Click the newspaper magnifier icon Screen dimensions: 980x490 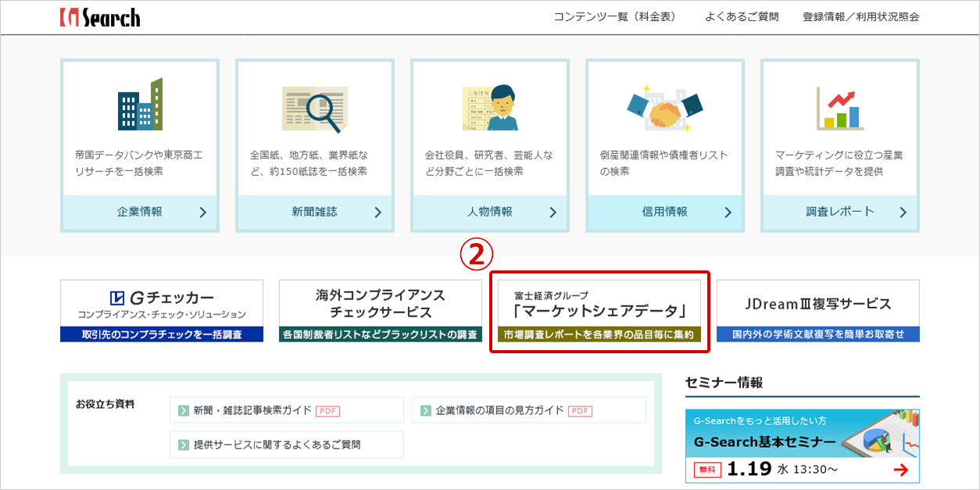click(314, 109)
